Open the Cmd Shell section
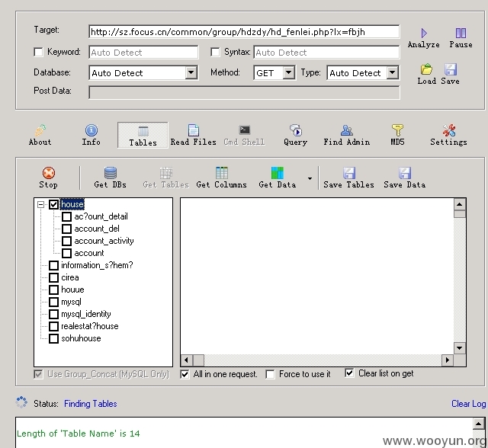The image size is (488, 448). coord(244,136)
